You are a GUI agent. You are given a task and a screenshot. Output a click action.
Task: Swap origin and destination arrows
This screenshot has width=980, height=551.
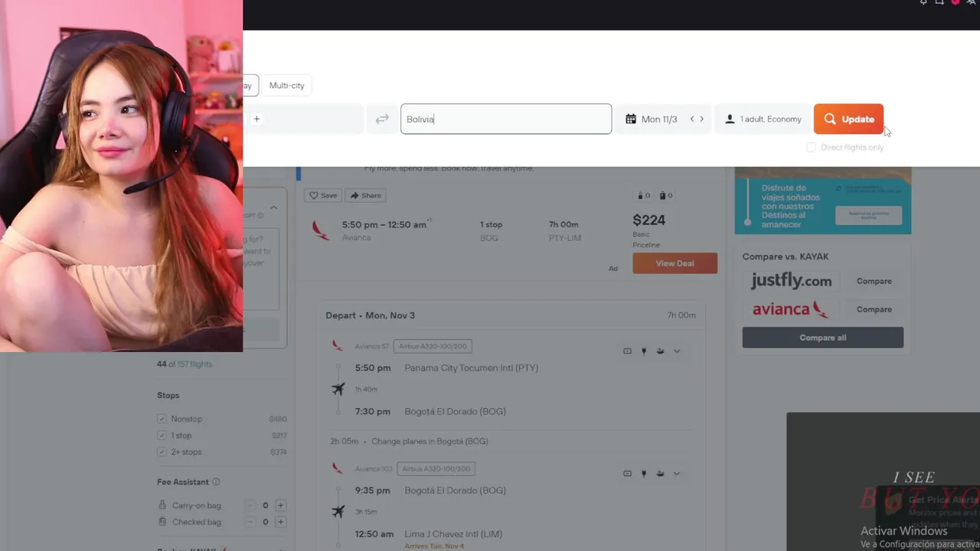[382, 119]
